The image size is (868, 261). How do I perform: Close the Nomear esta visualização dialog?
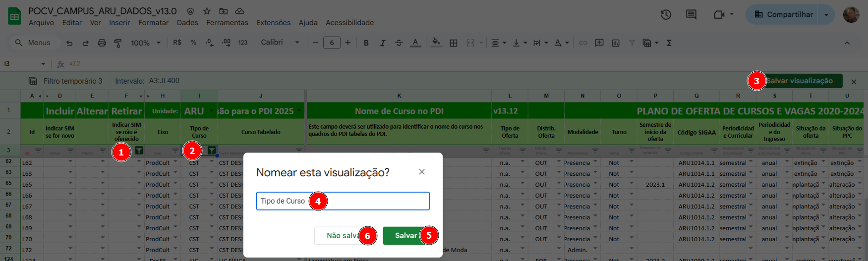tap(422, 172)
